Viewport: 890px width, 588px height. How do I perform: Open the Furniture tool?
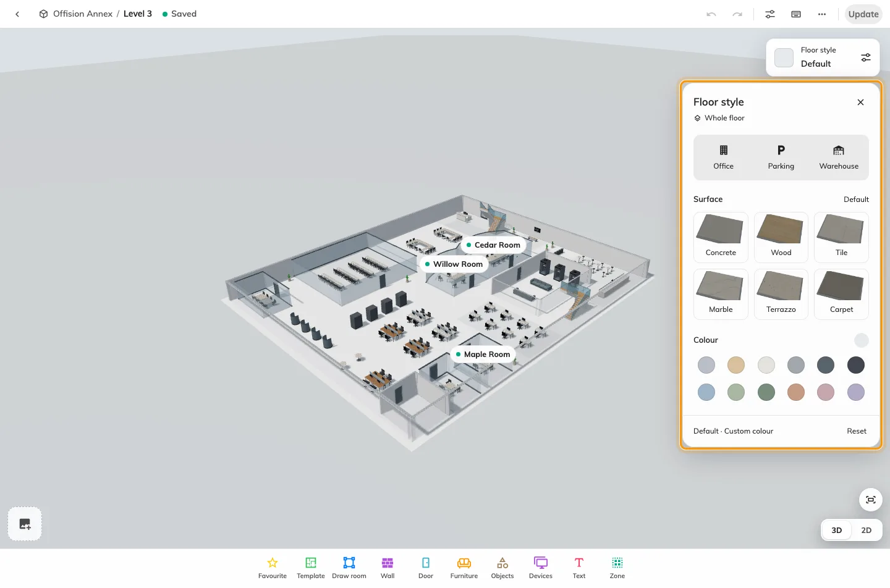pos(464,568)
